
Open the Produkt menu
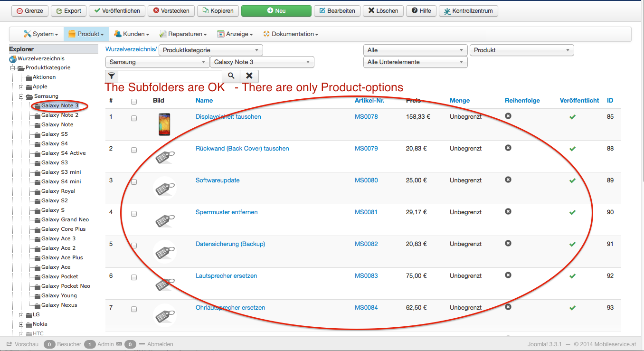[86, 34]
